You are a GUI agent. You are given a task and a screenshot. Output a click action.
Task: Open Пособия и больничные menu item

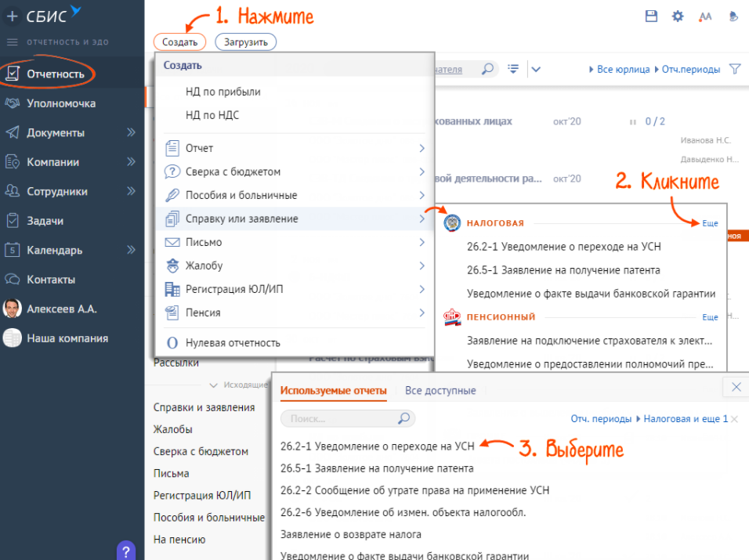point(295,195)
